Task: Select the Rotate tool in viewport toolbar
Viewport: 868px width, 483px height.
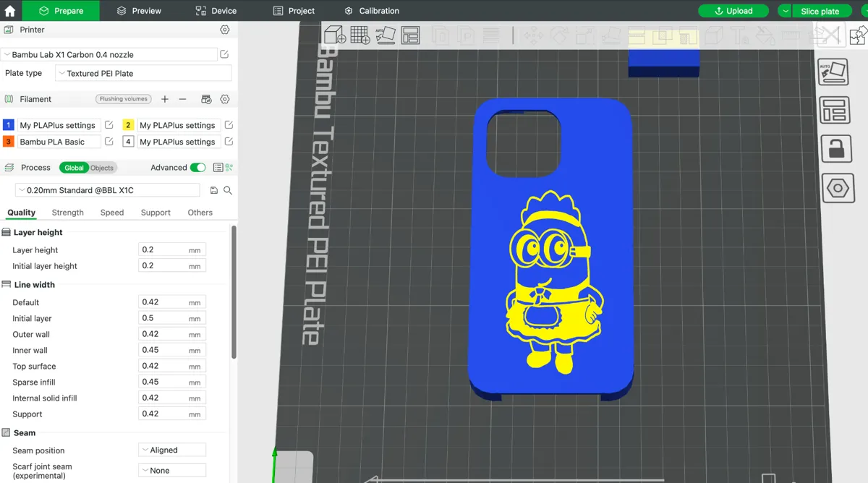Action: [x=559, y=35]
